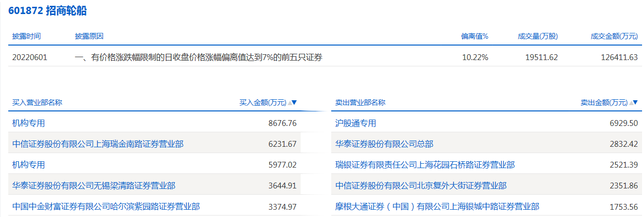Select the disclosure date 20220601
The image size is (644, 217).
click(x=30, y=57)
